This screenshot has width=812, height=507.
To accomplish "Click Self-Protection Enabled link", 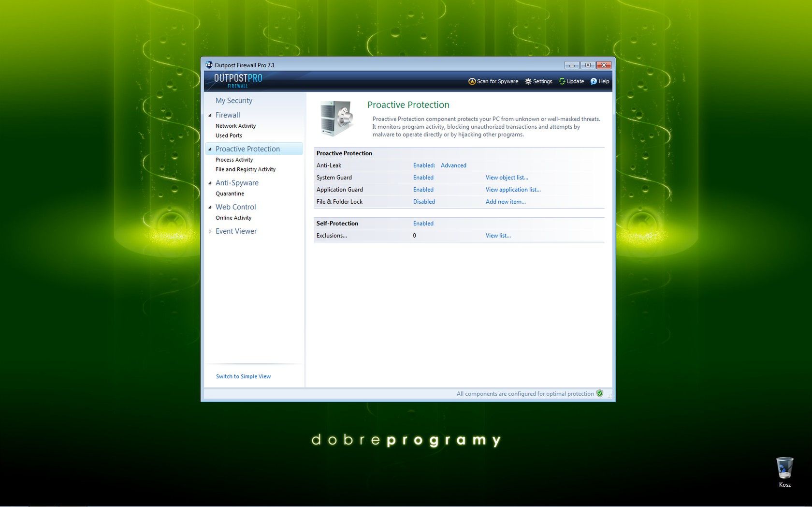I will (423, 224).
